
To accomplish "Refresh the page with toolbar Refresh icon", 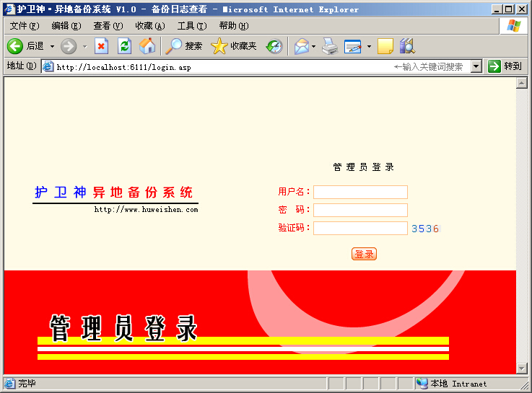I will [x=124, y=46].
